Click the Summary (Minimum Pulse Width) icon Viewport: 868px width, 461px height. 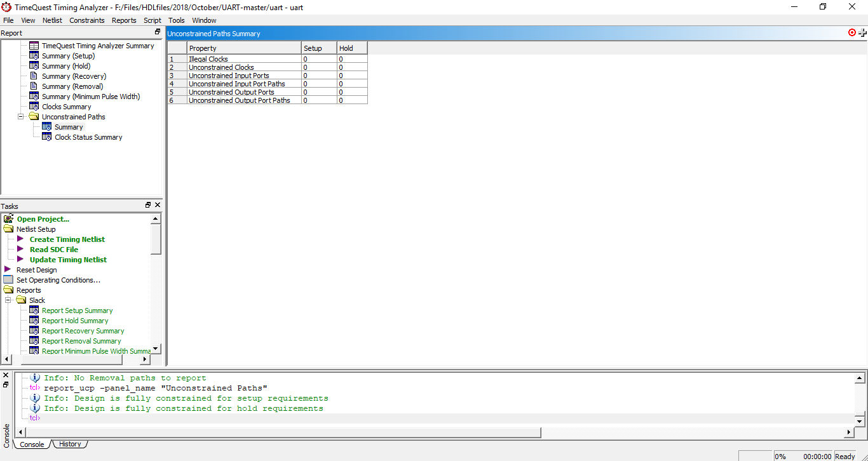[x=34, y=97]
